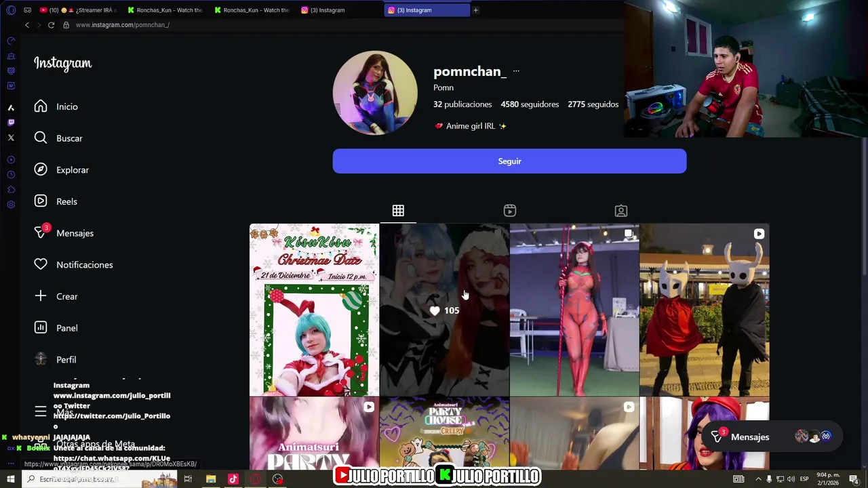
Task: Open the Windows notification center
Action: 854,479
